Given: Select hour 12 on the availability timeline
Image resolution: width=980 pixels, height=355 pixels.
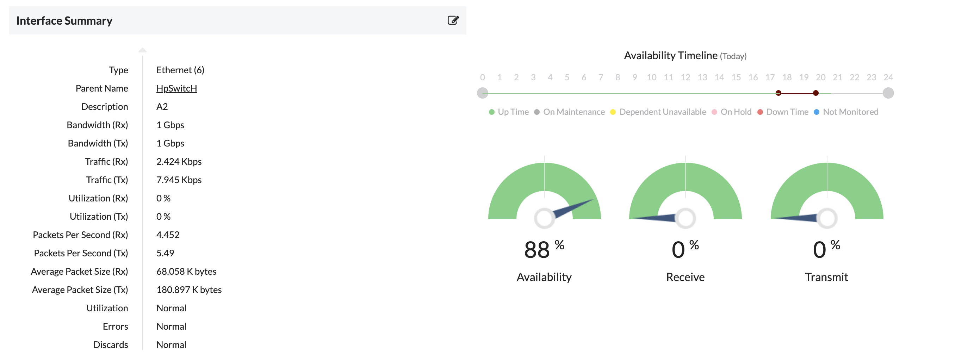Looking at the screenshot, I should [685, 92].
